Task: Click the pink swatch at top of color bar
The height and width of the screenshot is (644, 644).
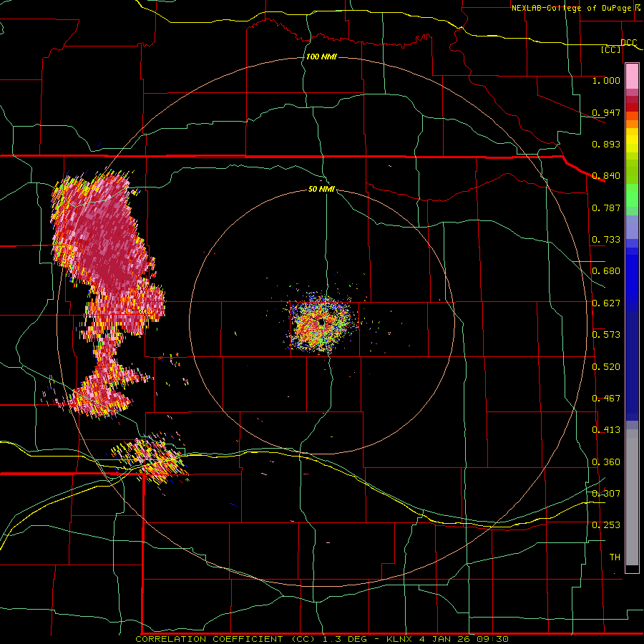Action: [x=632, y=77]
